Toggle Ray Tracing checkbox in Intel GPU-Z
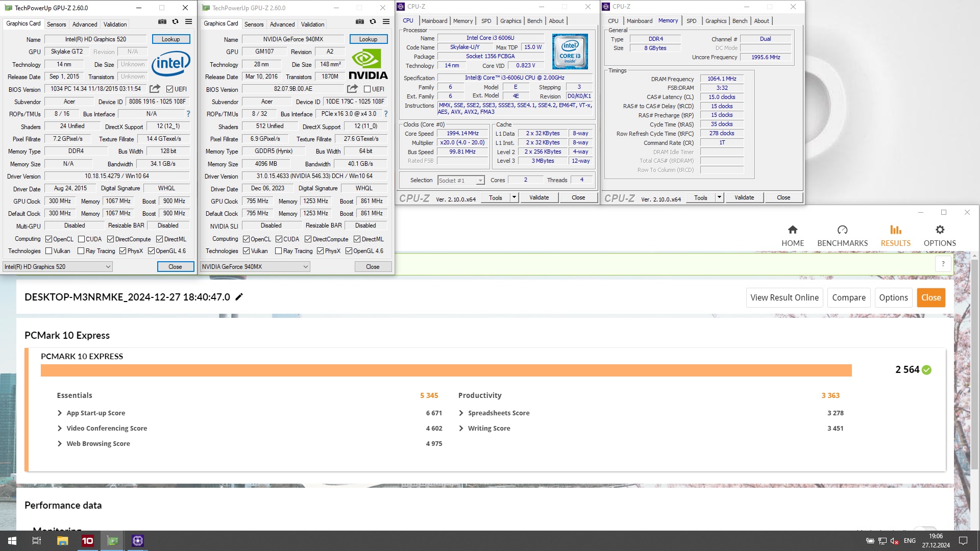Screen dimensions: 980x551 click(x=81, y=251)
